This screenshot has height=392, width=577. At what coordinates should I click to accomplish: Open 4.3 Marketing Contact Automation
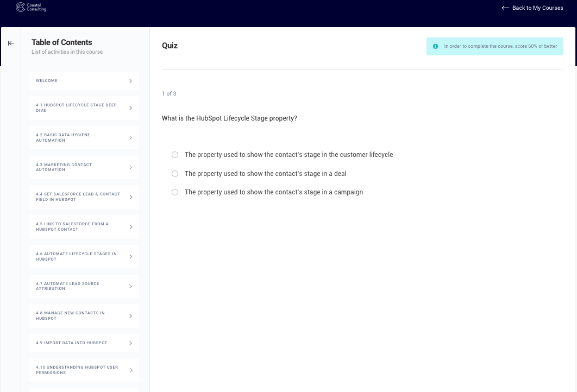click(84, 168)
